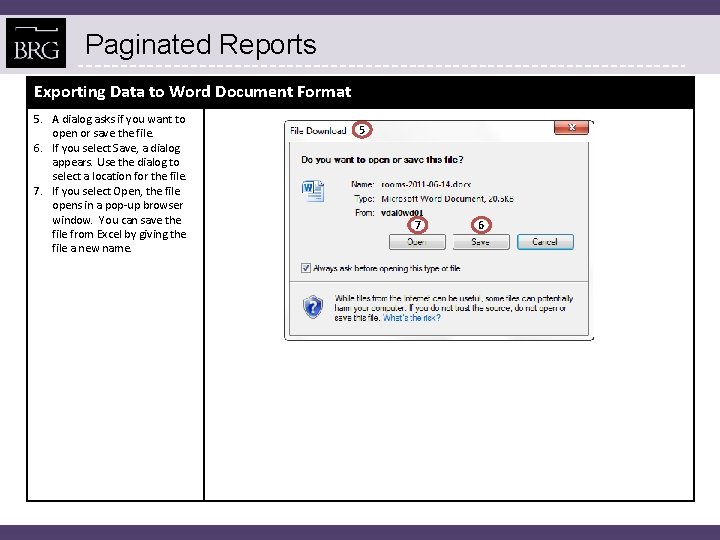Click the step 5 instruction text
720x540 pixels.
(x=118, y=126)
